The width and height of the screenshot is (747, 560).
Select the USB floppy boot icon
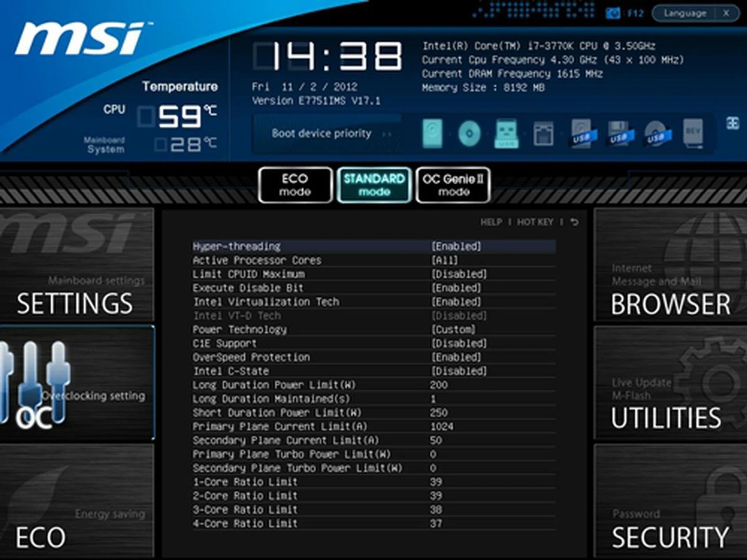click(619, 133)
